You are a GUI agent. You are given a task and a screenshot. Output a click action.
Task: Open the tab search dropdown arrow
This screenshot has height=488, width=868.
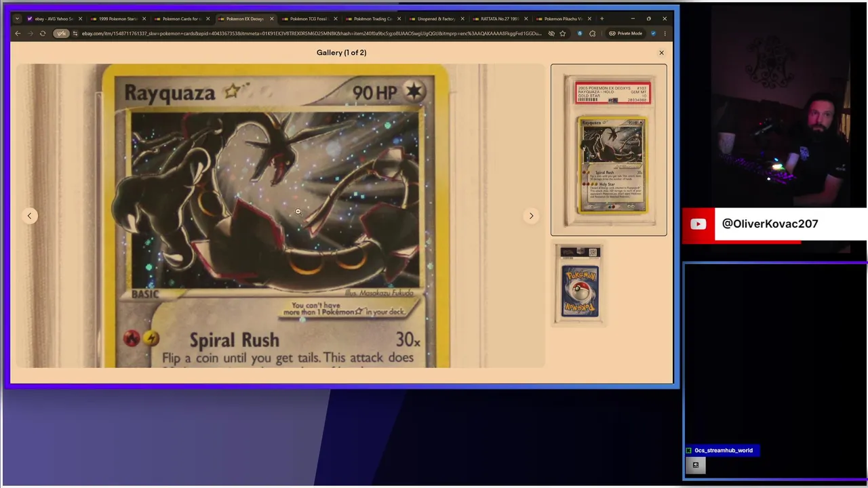[17, 19]
